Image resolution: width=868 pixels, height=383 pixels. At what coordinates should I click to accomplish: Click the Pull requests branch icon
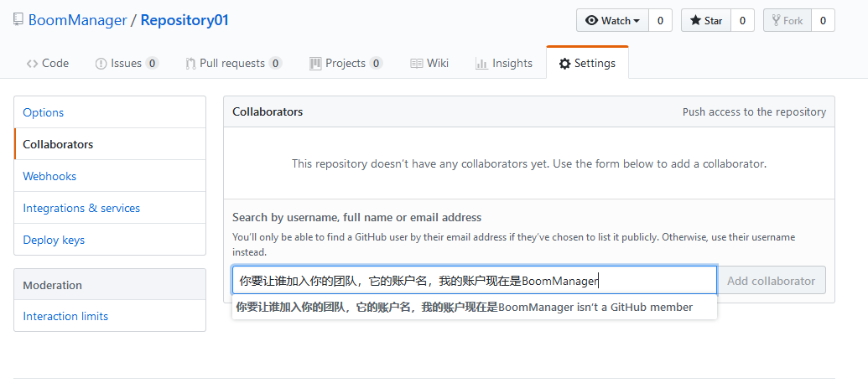click(190, 64)
